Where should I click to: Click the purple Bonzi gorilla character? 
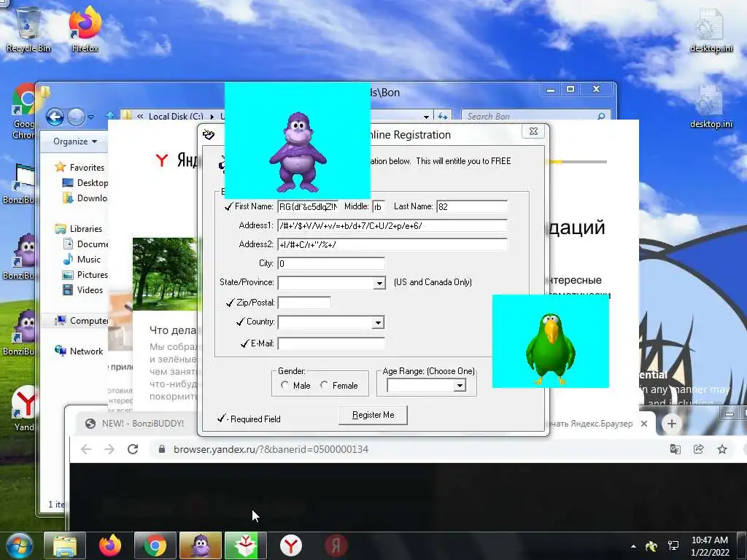coord(298,152)
